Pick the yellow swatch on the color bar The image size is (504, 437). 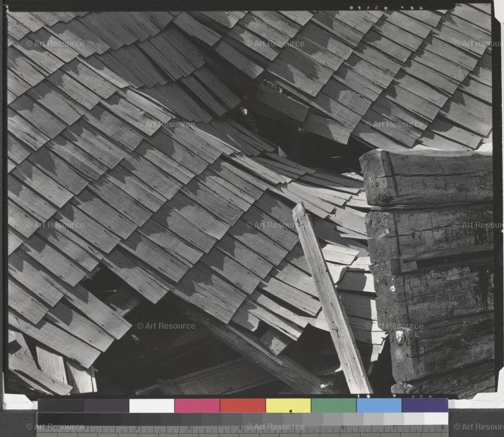point(288,405)
